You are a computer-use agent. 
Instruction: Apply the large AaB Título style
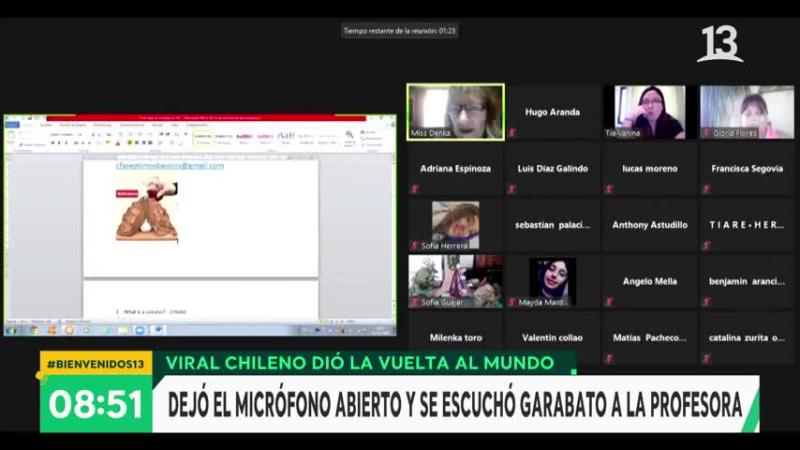tap(286, 138)
